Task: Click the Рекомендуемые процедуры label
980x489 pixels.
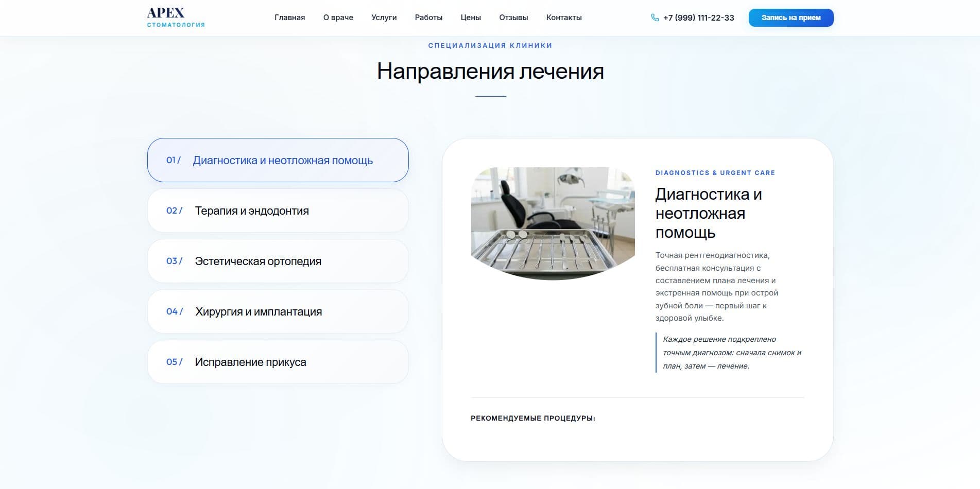Action: 532,418
